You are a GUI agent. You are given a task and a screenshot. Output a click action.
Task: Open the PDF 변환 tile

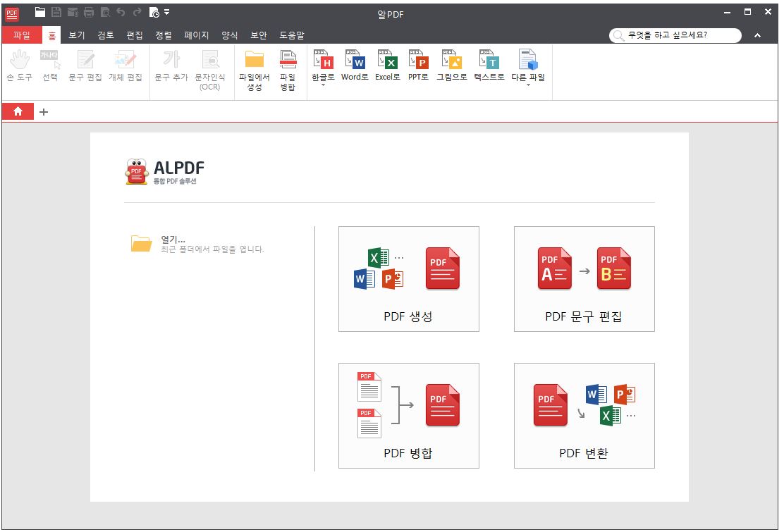click(584, 416)
